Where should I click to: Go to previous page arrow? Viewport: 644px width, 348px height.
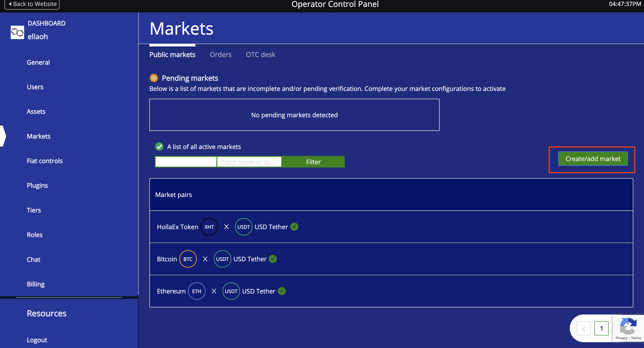583,329
